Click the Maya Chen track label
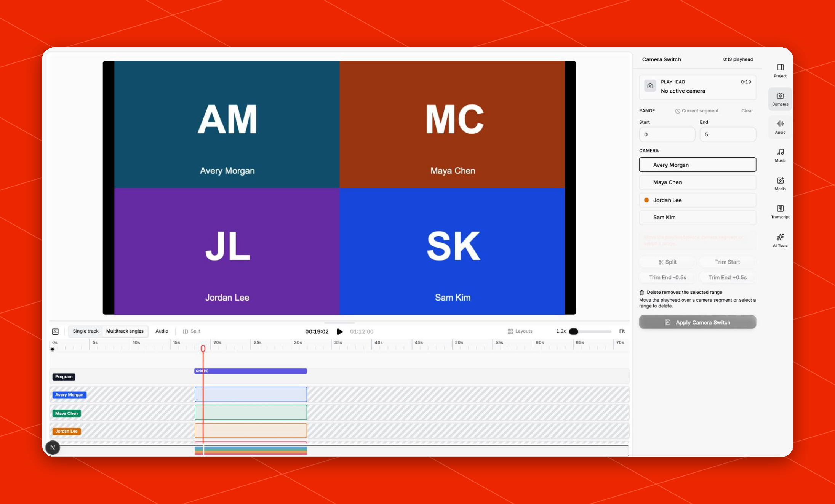Screen dimensions: 835x504 [66, 413]
